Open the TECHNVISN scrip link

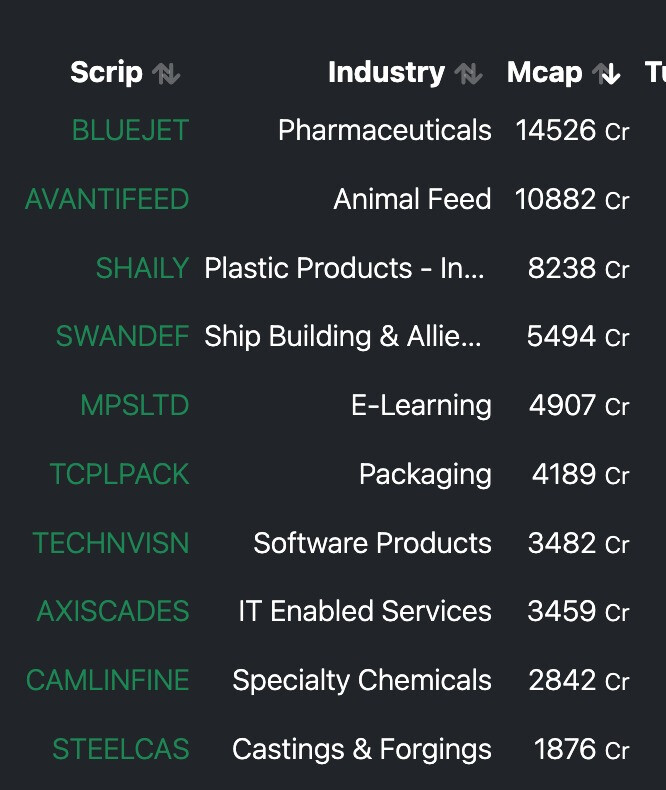tap(111, 543)
